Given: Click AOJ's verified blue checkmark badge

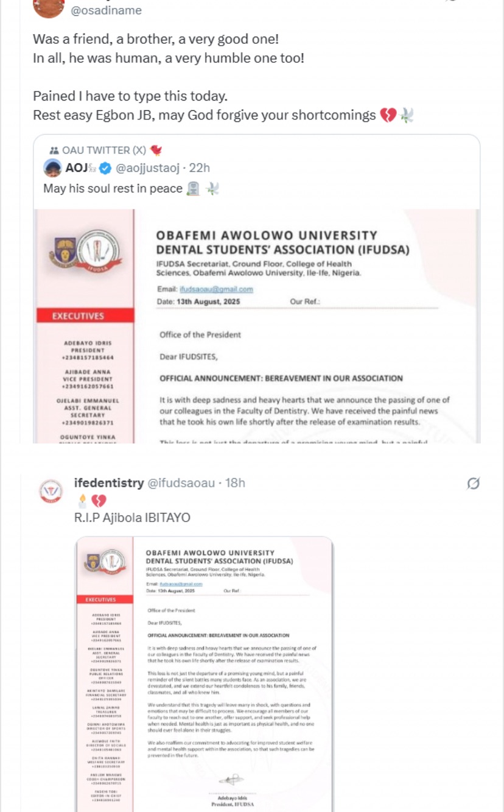Looking at the screenshot, I should 105,168.
